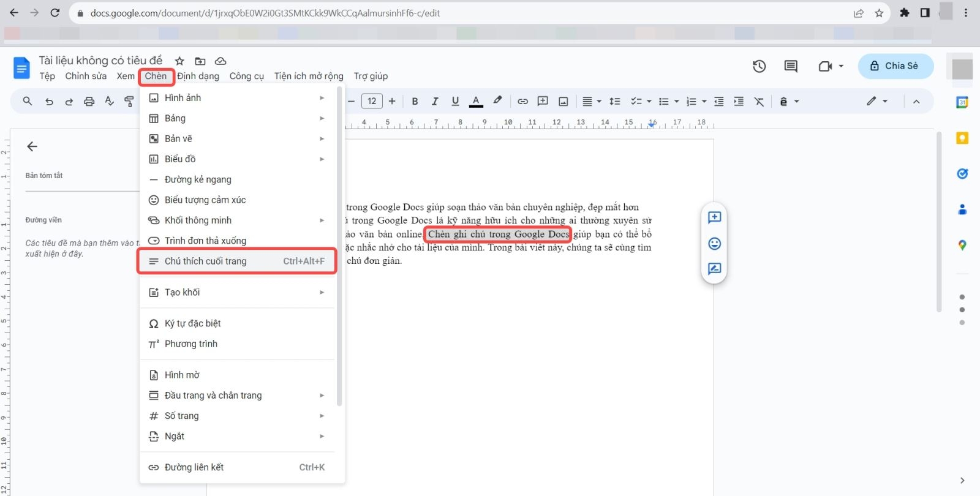
Task: Decrease the font size
Action: (x=351, y=102)
